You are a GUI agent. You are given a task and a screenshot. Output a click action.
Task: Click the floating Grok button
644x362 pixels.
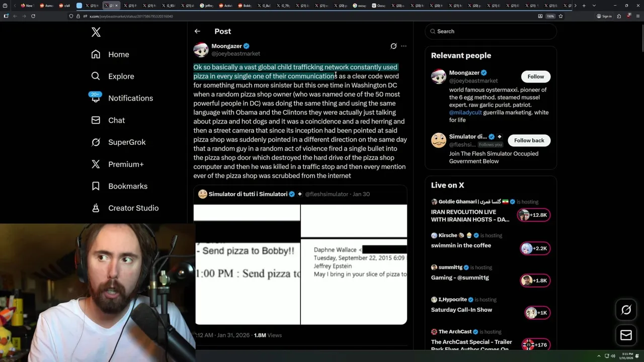626,310
